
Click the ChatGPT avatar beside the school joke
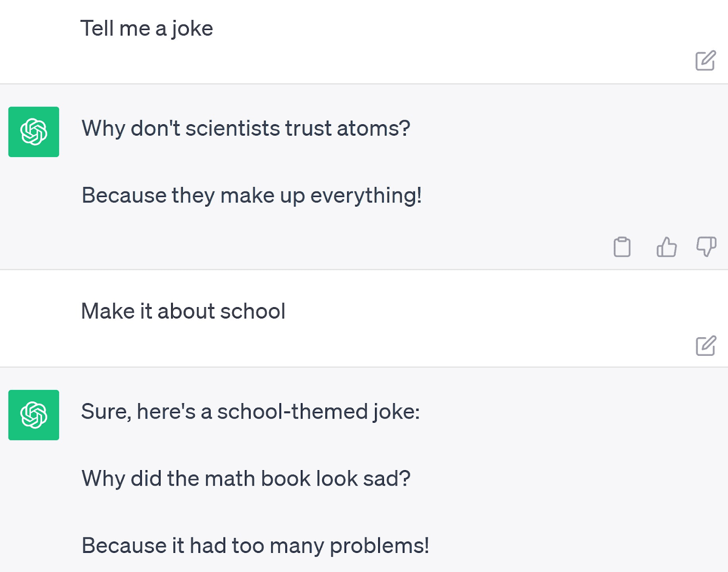(x=34, y=415)
